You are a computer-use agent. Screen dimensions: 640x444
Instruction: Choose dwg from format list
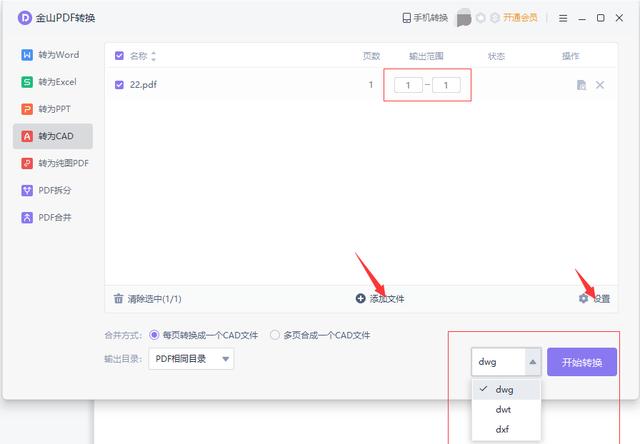click(506, 390)
